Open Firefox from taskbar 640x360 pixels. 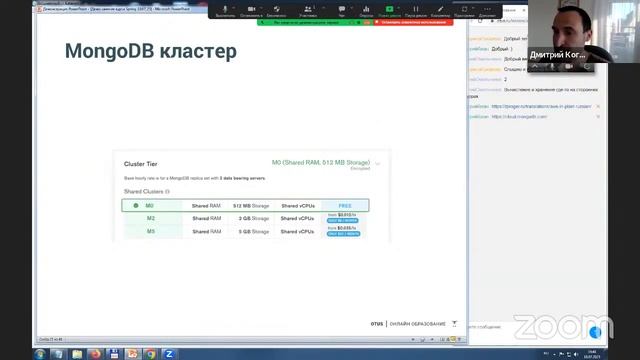tap(96, 354)
